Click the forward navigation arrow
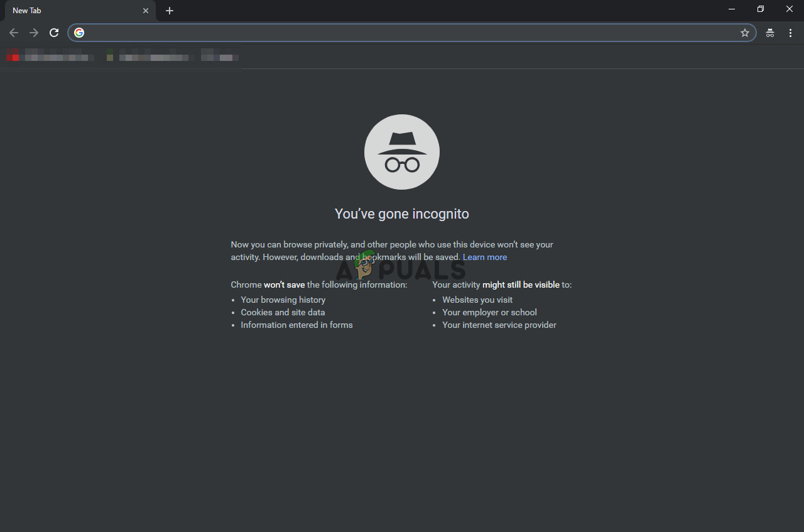 point(34,33)
